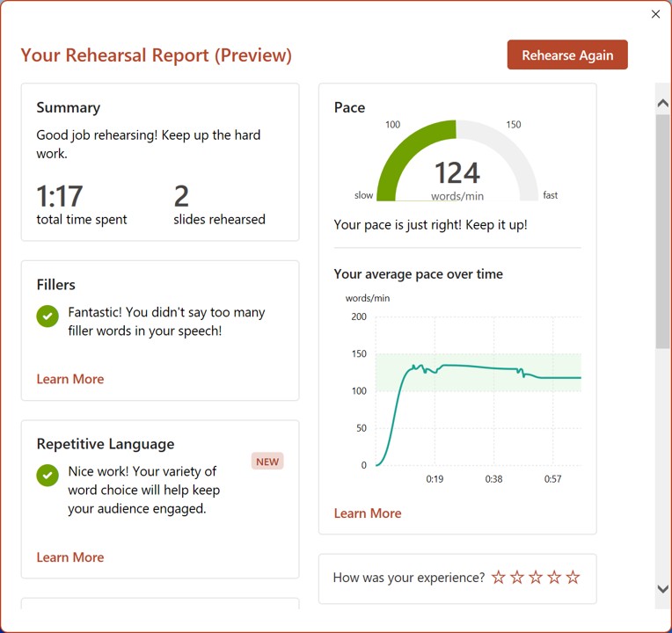
Task: Open Learn More under Fillers
Action: 70,379
